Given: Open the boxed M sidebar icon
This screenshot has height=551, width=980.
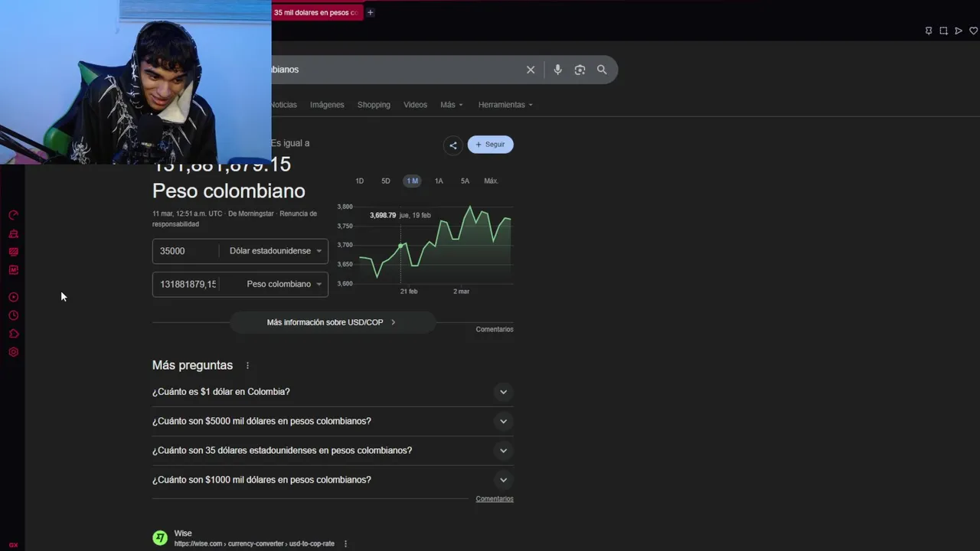Looking at the screenshot, I should pos(13,270).
